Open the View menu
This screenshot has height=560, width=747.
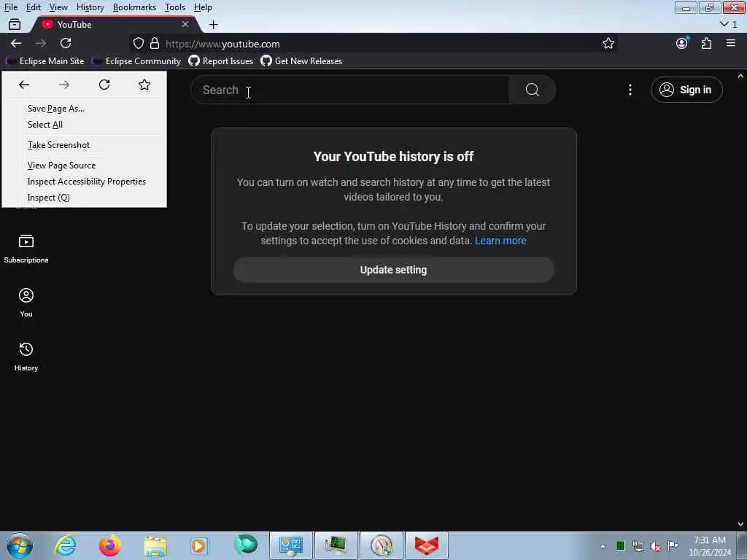tap(58, 7)
